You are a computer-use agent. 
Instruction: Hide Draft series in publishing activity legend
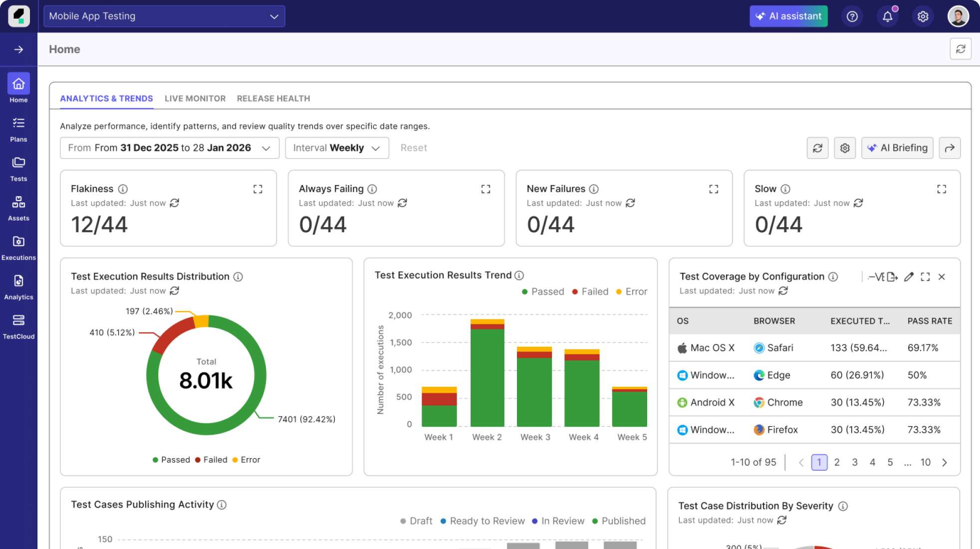(x=416, y=521)
